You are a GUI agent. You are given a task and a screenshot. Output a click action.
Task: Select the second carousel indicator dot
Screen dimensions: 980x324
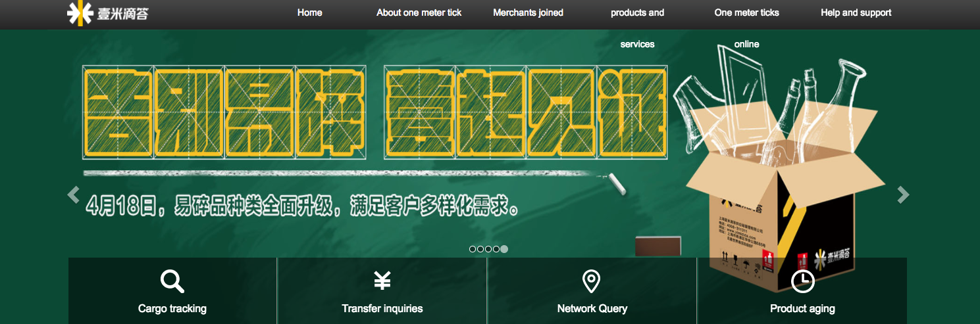coord(480,249)
